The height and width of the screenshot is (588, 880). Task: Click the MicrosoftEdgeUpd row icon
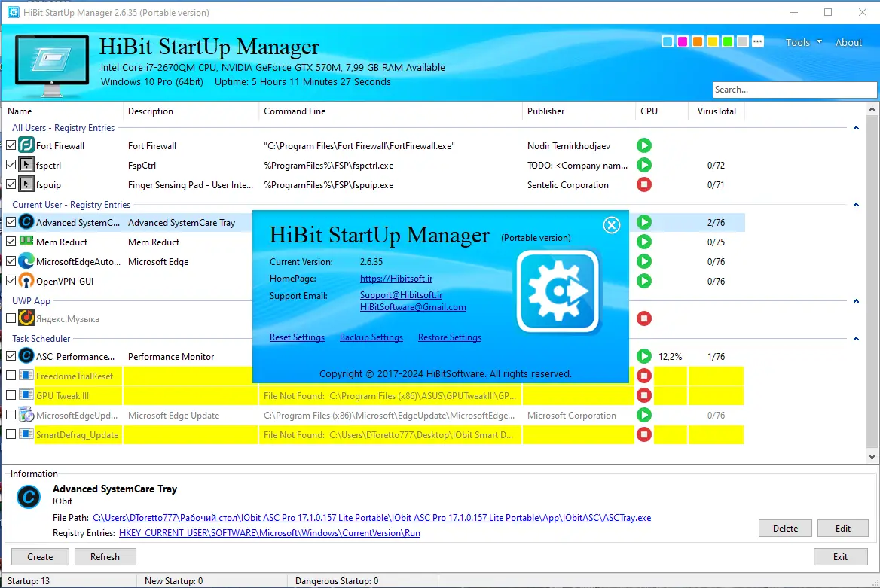[26, 415]
